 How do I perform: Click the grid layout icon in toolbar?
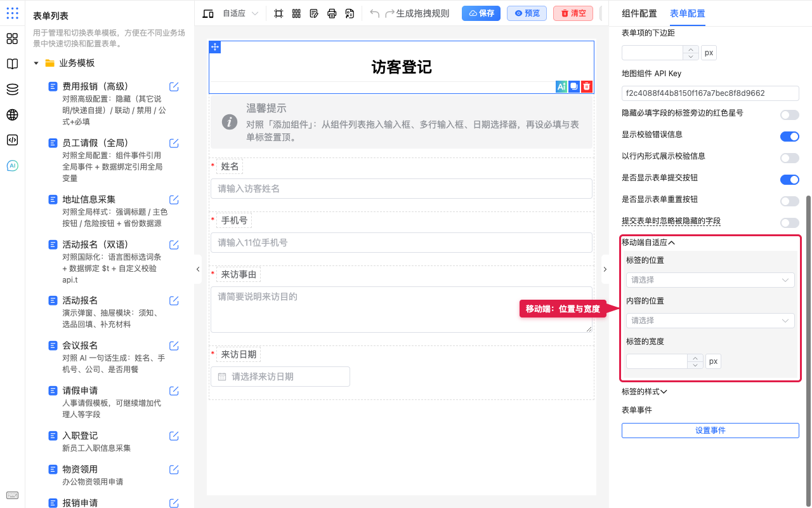[296, 13]
